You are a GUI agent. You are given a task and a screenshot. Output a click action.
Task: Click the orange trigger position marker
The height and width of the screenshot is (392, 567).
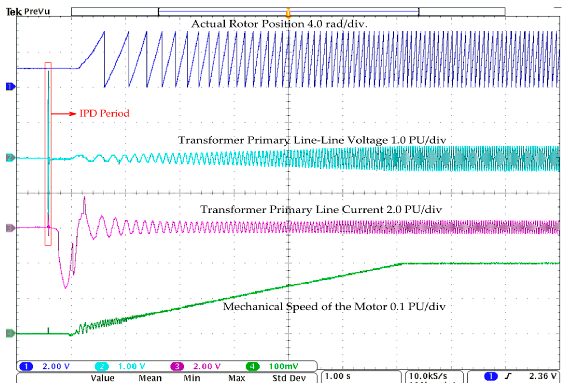288,13
